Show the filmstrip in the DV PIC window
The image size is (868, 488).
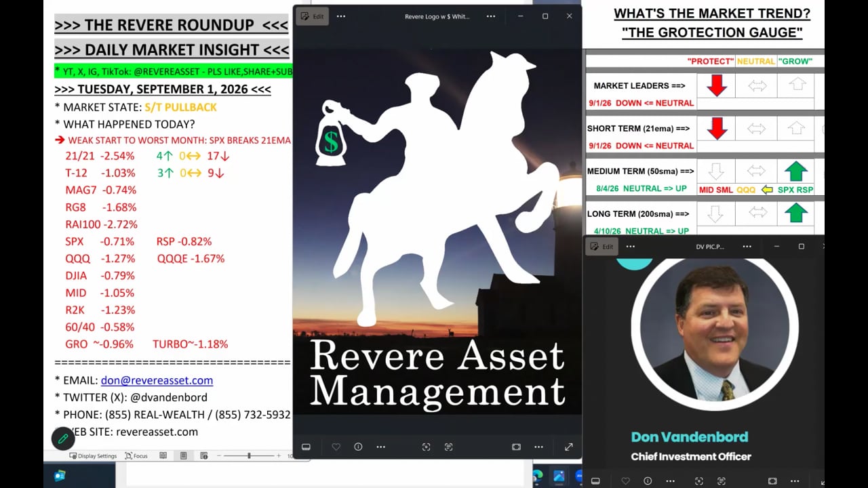[x=595, y=481]
